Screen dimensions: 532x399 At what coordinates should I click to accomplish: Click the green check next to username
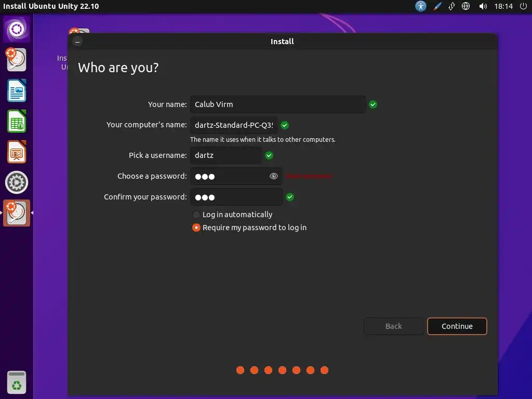pos(269,155)
